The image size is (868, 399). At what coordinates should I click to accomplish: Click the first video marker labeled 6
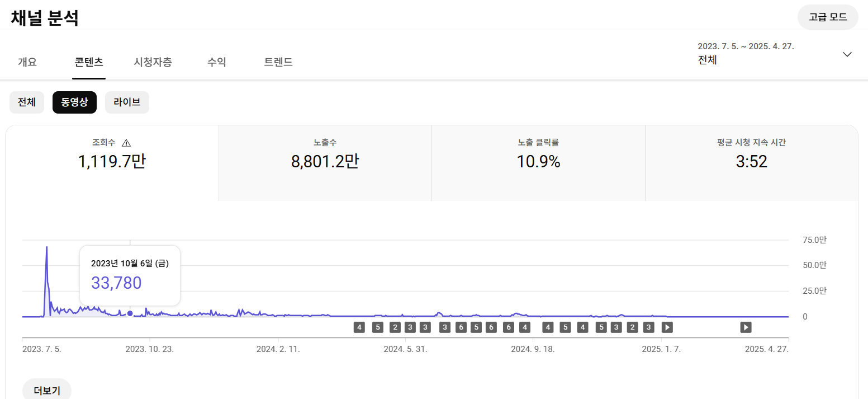tap(461, 327)
